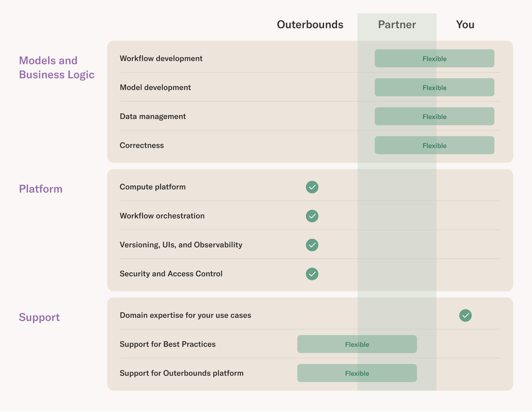Click the Flexible bar for Correctness

(434, 145)
